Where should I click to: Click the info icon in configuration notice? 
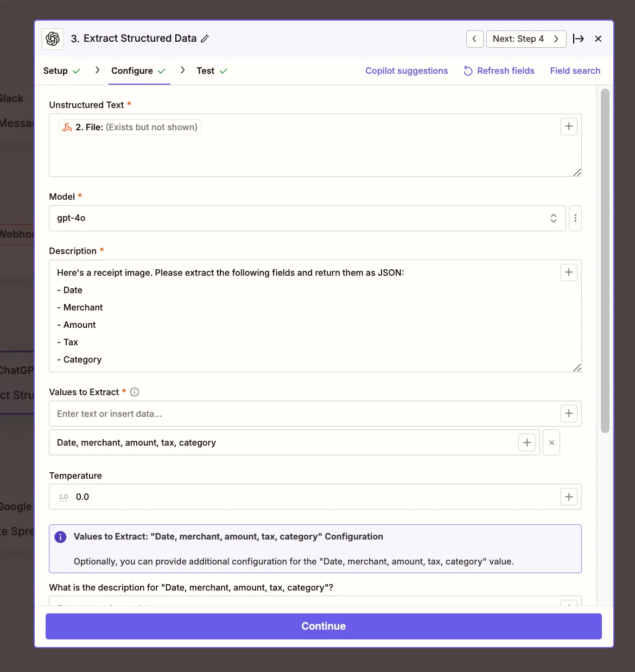pyautogui.click(x=61, y=537)
